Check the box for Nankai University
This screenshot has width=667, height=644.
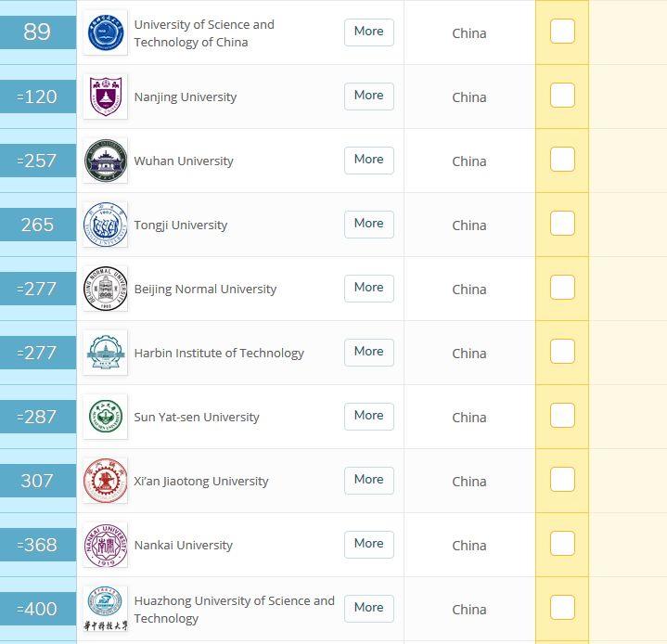(562, 544)
